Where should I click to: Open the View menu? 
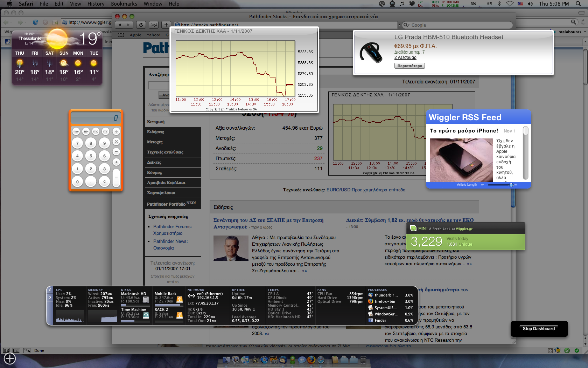pos(75,4)
